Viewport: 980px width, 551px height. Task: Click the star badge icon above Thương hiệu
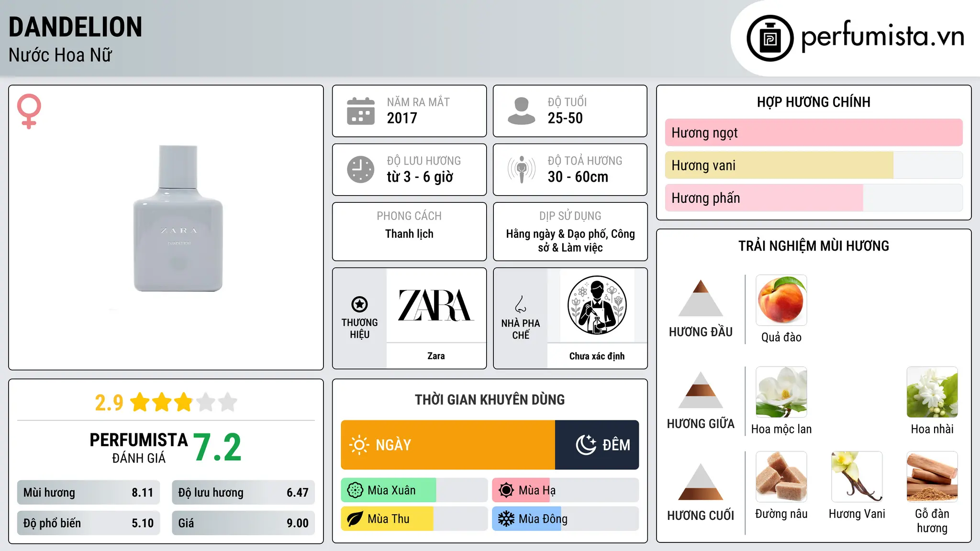click(x=359, y=304)
